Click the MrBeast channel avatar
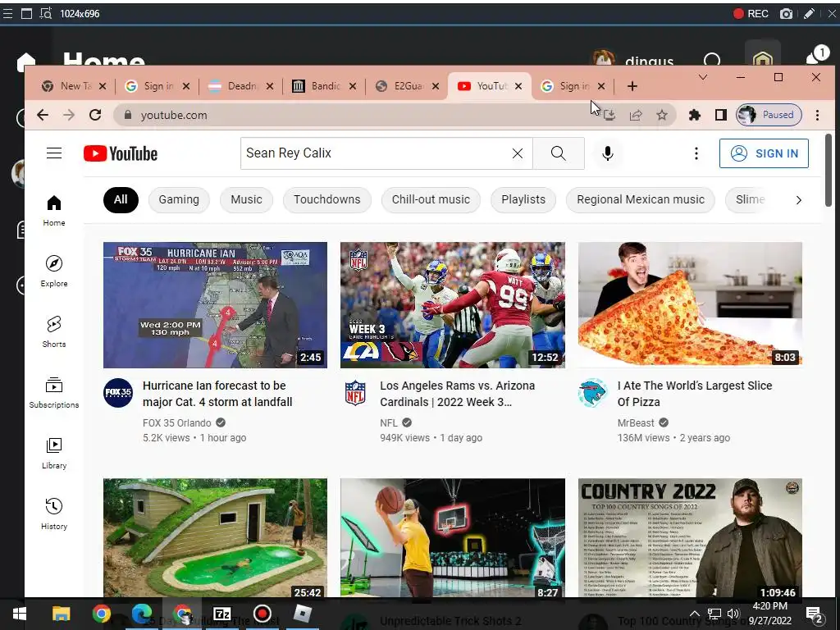The height and width of the screenshot is (630, 840). click(x=592, y=393)
